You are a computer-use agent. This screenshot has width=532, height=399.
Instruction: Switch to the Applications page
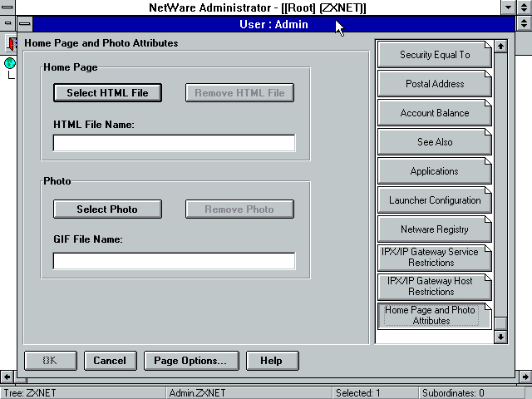point(435,171)
